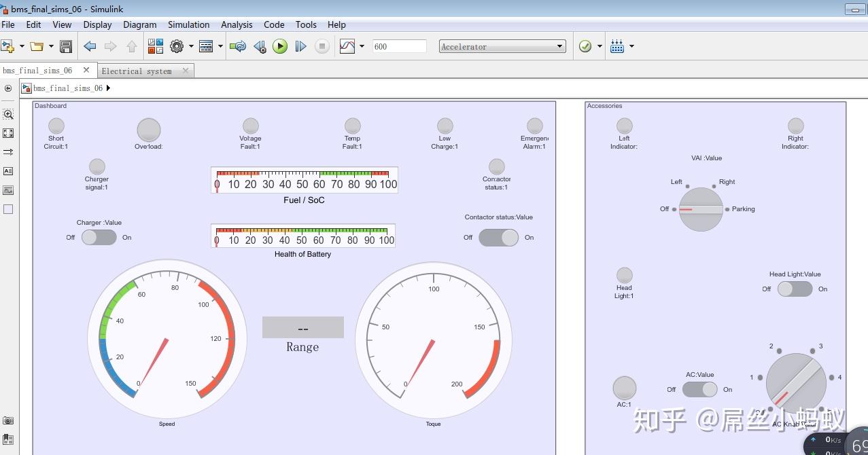
Task: Update the diagram with the green check icon
Action: [585, 45]
